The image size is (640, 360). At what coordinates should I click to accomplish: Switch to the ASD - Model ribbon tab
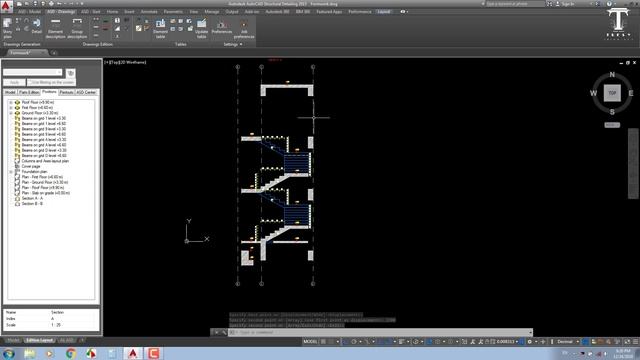(x=29, y=12)
